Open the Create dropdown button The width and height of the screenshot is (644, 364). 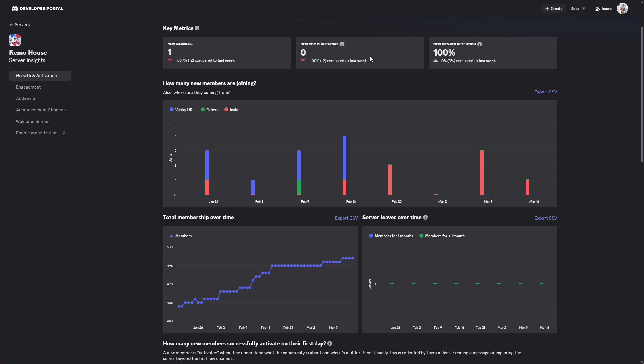(553, 9)
